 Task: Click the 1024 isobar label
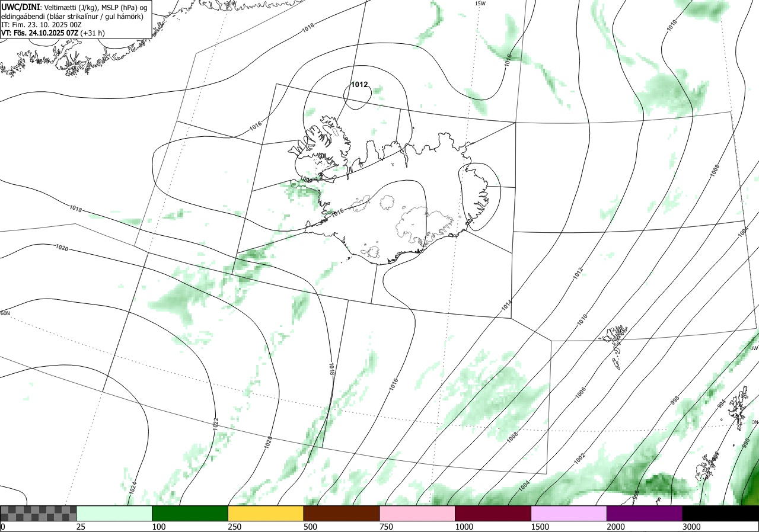click(133, 488)
